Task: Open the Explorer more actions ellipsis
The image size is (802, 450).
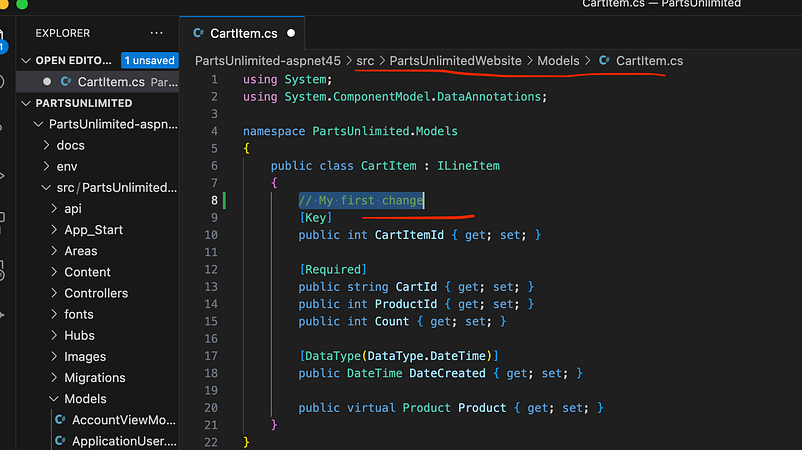Action: click(x=156, y=33)
